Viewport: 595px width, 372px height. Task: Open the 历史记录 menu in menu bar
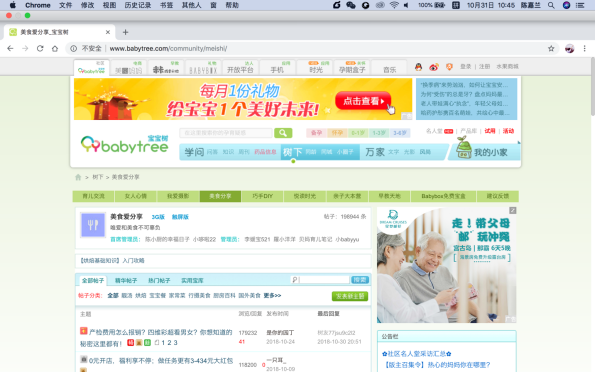click(138, 5)
